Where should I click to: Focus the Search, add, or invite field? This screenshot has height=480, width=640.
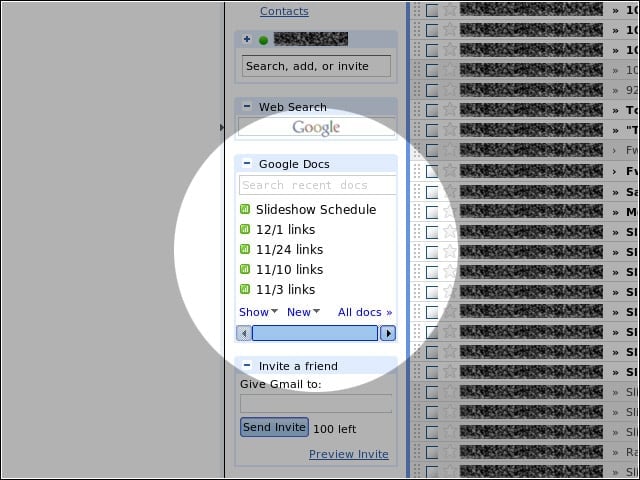(x=316, y=66)
